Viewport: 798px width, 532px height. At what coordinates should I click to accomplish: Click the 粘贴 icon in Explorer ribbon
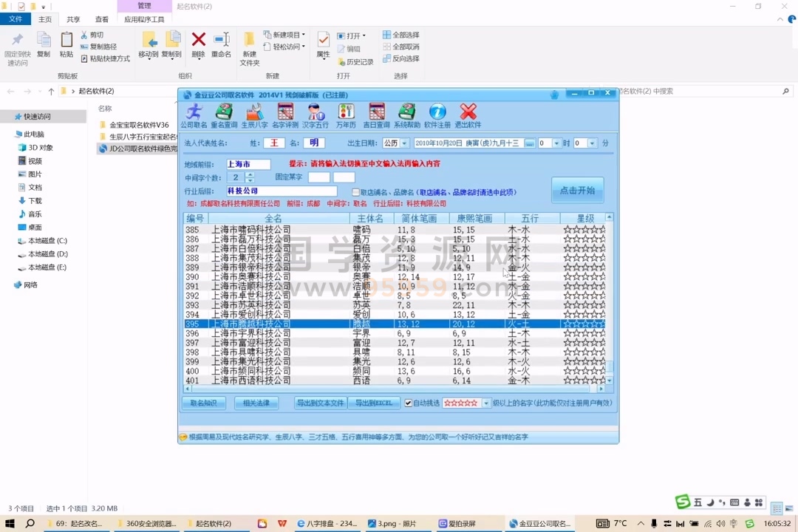pyautogui.click(x=66, y=45)
